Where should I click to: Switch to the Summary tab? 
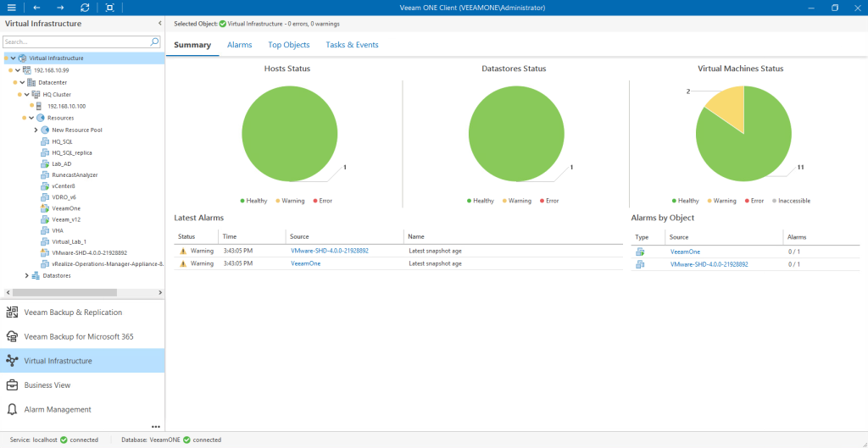(x=192, y=45)
